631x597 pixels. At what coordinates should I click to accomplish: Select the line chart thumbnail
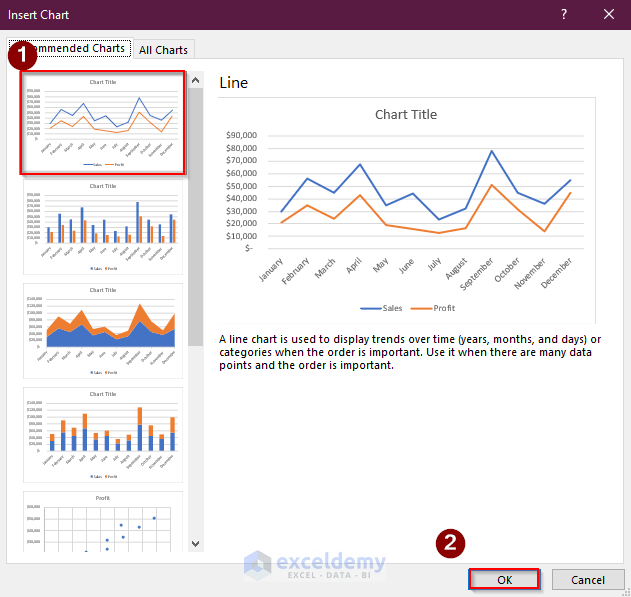(x=103, y=123)
